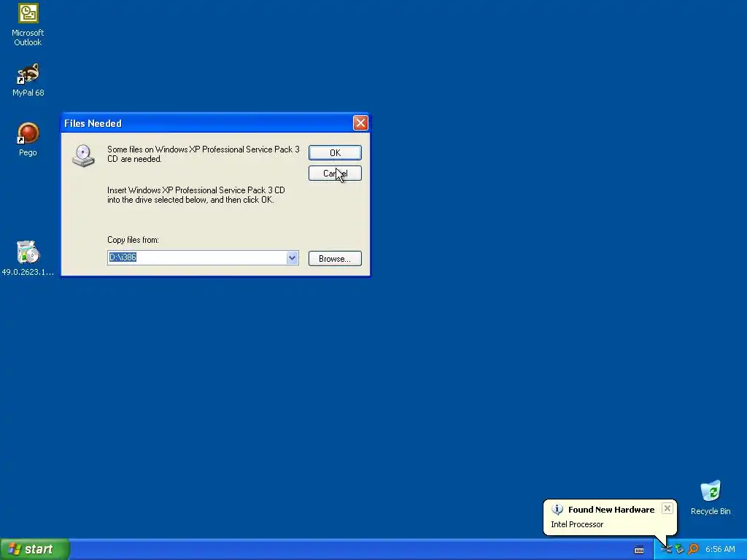Image resolution: width=747 pixels, height=560 pixels.
Task: Click the Safely Remove Hardware tray icon
Action: 679,550
